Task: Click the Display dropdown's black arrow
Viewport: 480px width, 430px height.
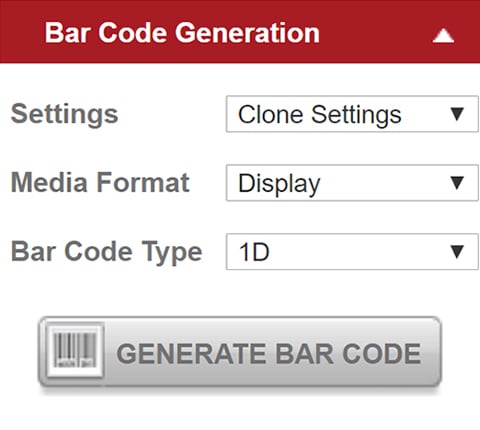Action: [457, 183]
